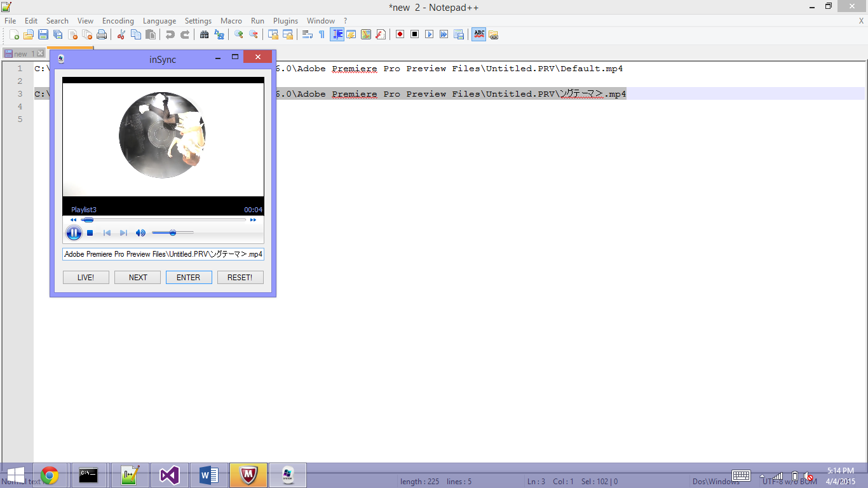868x488 pixels.
Task: Pause playback in the inSync player
Action: click(x=74, y=233)
